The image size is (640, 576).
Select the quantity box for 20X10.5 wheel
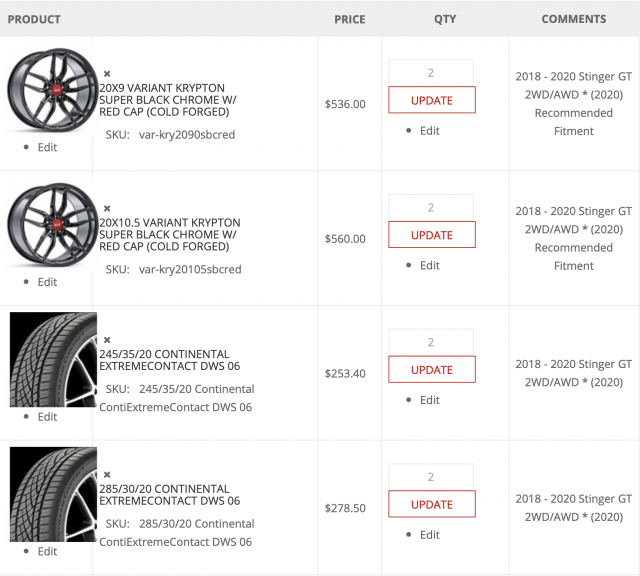point(431,208)
